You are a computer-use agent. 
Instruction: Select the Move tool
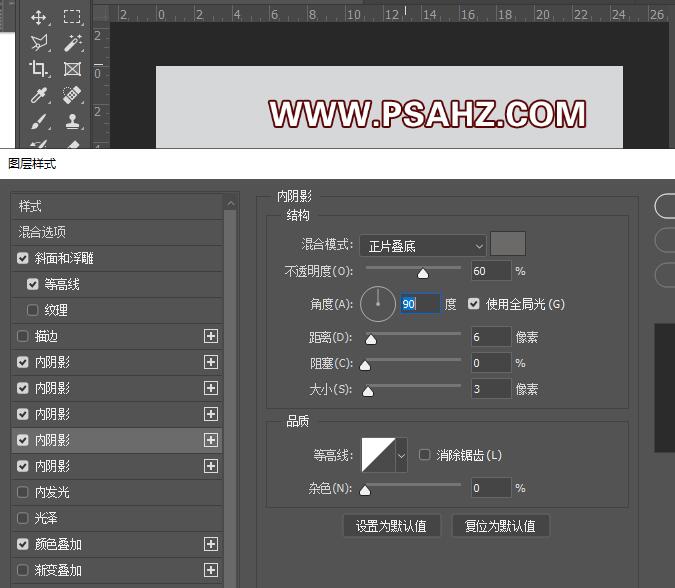coord(39,18)
